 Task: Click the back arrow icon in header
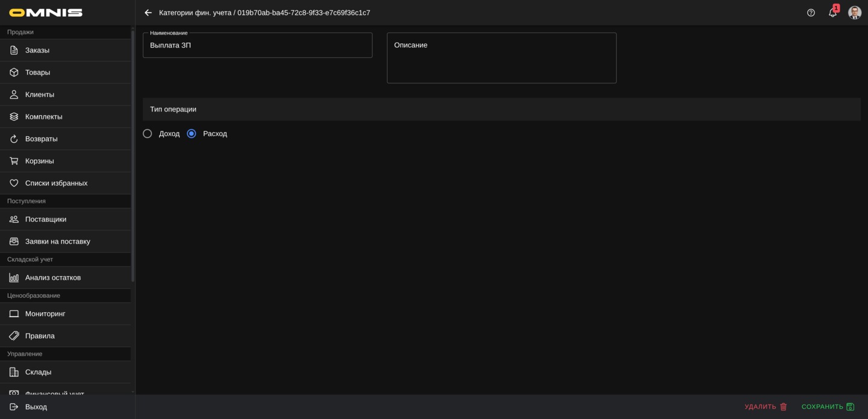pos(148,13)
